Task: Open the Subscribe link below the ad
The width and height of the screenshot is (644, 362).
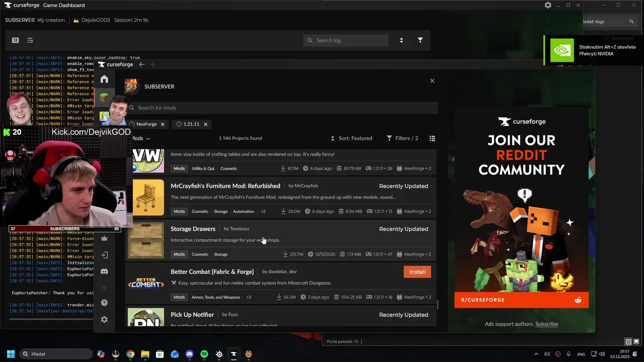Action: click(546, 324)
